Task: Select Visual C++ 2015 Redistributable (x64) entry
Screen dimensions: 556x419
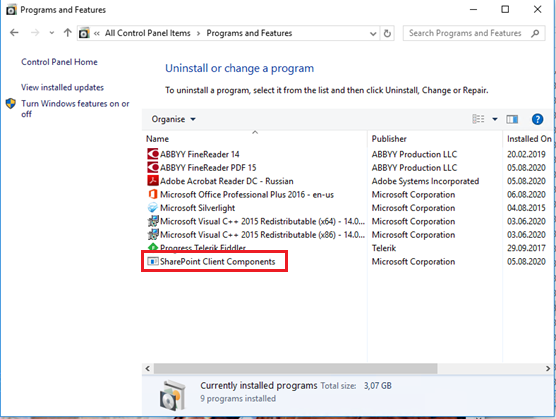Action: 262,222
